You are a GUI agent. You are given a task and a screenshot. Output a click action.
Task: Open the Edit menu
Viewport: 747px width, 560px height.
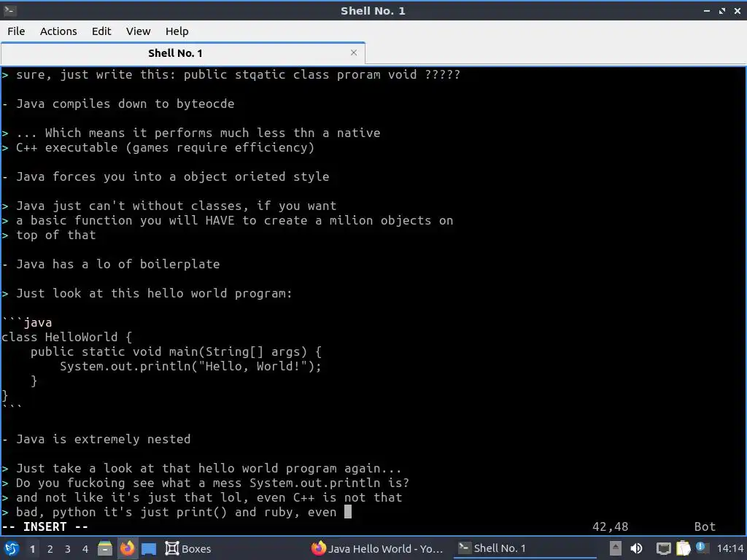101,31
